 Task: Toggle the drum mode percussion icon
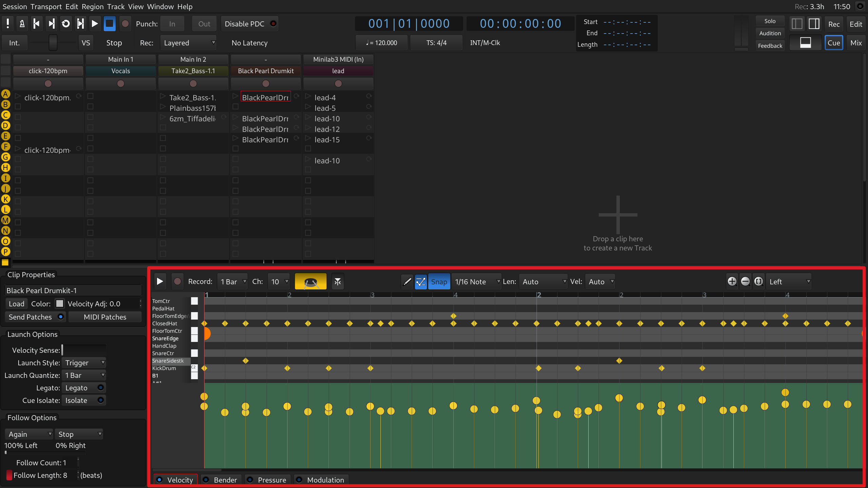[310, 282]
